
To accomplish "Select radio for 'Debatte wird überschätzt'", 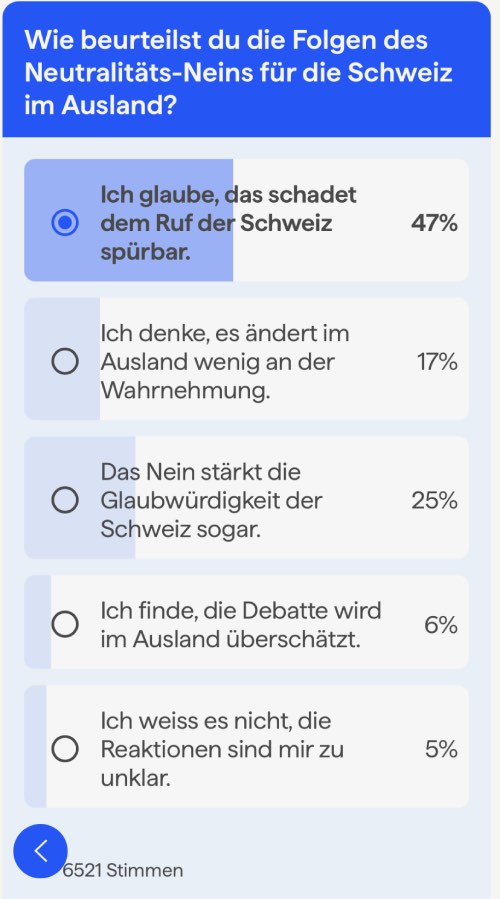I will pyautogui.click(x=65, y=624).
